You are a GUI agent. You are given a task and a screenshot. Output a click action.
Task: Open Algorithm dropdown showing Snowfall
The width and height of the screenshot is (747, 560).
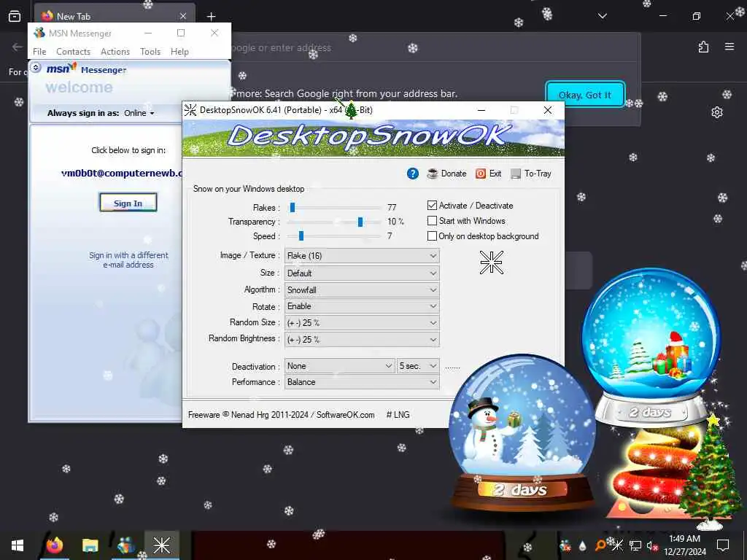(x=362, y=290)
